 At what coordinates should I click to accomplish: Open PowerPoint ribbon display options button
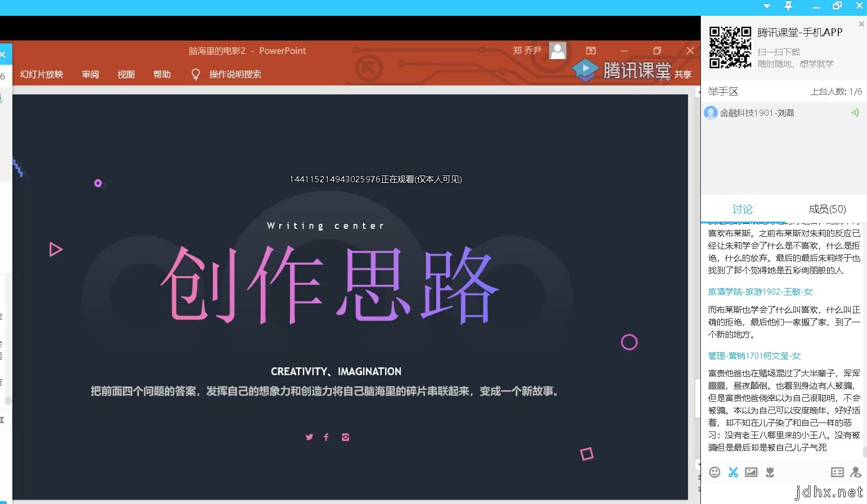591,51
